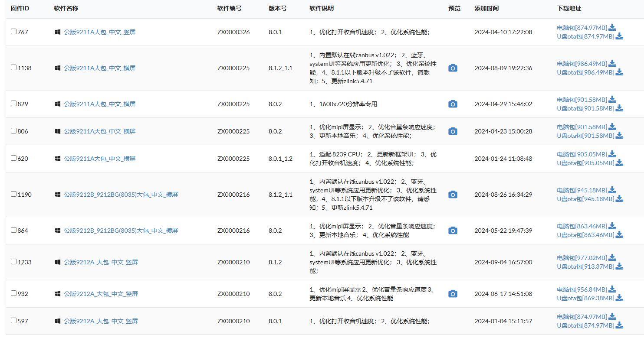Screen dimensions: 644x338
Task: Open camera preview for firmware 864
Action: click(x=453, y=230)
